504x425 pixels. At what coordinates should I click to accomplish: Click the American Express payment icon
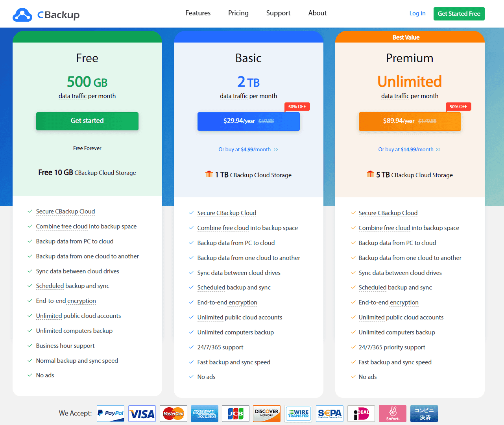pos(205,414)
